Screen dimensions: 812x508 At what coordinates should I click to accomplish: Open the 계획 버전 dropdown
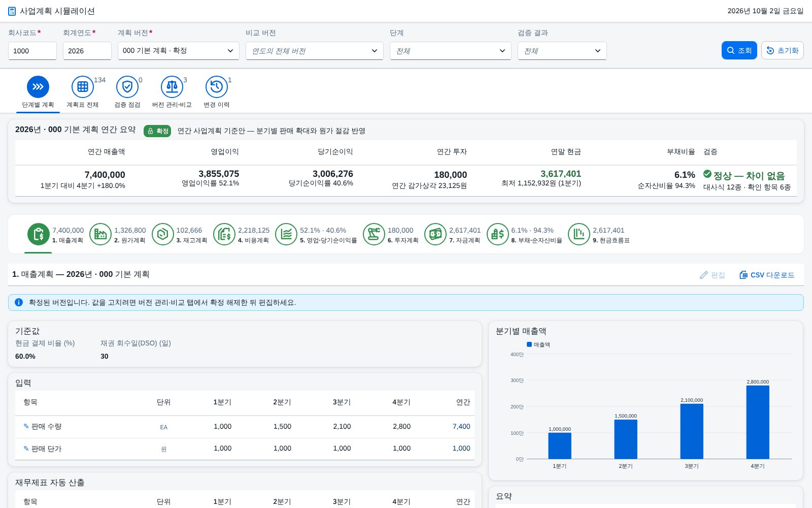179,51
